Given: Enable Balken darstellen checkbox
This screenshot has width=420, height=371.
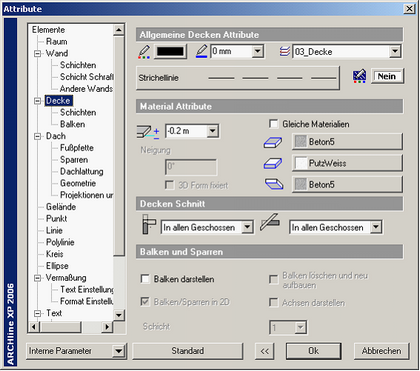Looking at the screenshot, I should tap(145, 279).
